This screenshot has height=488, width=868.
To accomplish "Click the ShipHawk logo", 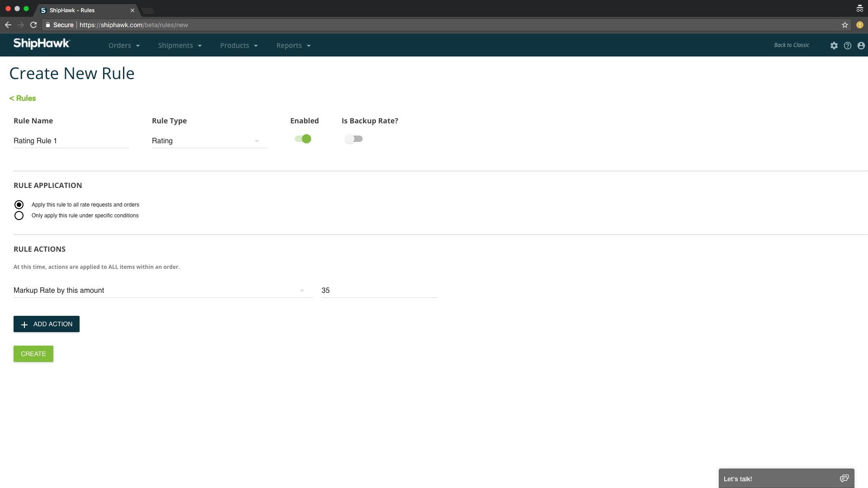I will click(41, 44).
